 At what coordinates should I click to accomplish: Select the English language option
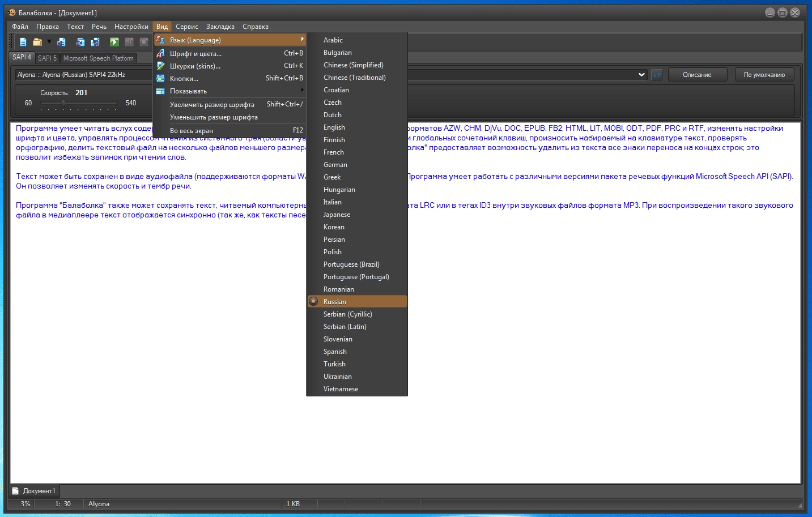tap(334, 127)
